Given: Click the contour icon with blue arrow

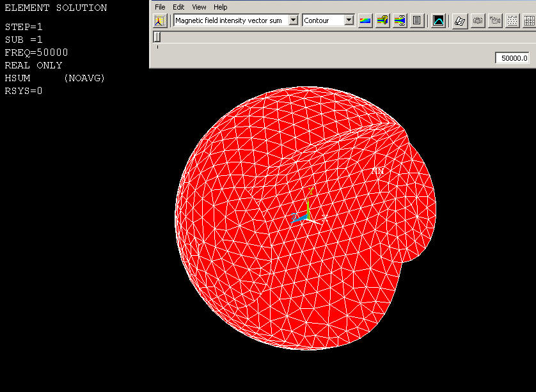Looking at the screenshot, I should coord(400,20).
